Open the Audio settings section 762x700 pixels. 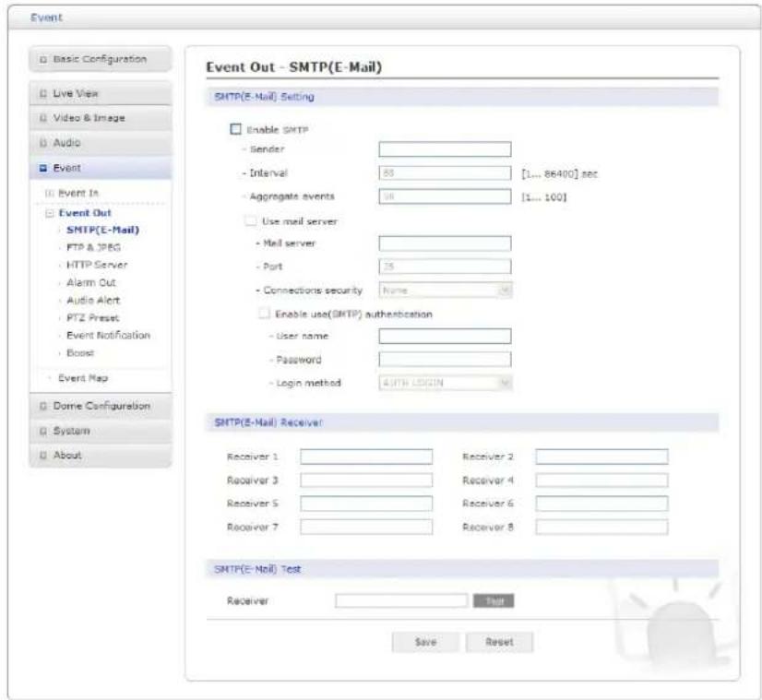(101, 143)
